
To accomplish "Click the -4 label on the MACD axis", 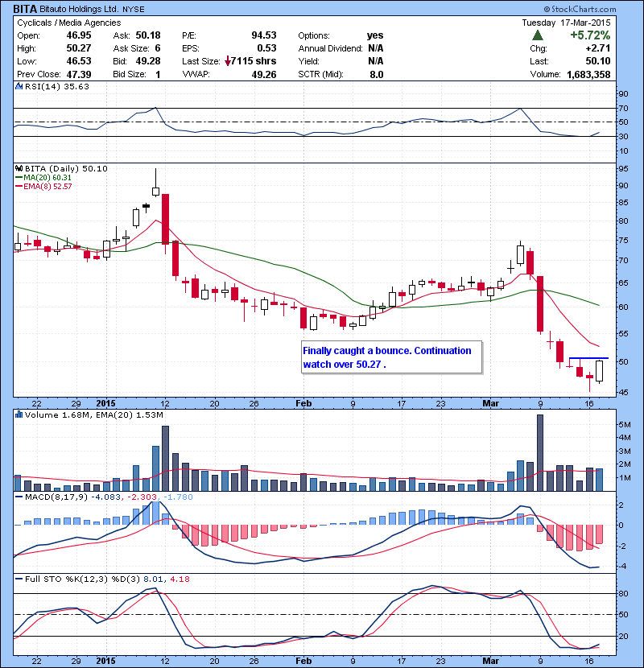I will tap(621, 566).
